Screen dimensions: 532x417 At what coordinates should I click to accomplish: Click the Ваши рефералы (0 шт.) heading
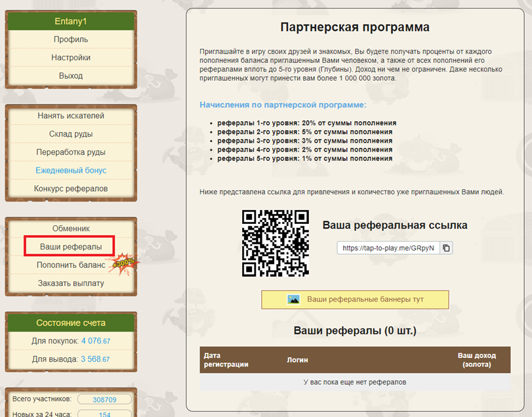pos(355,330)
